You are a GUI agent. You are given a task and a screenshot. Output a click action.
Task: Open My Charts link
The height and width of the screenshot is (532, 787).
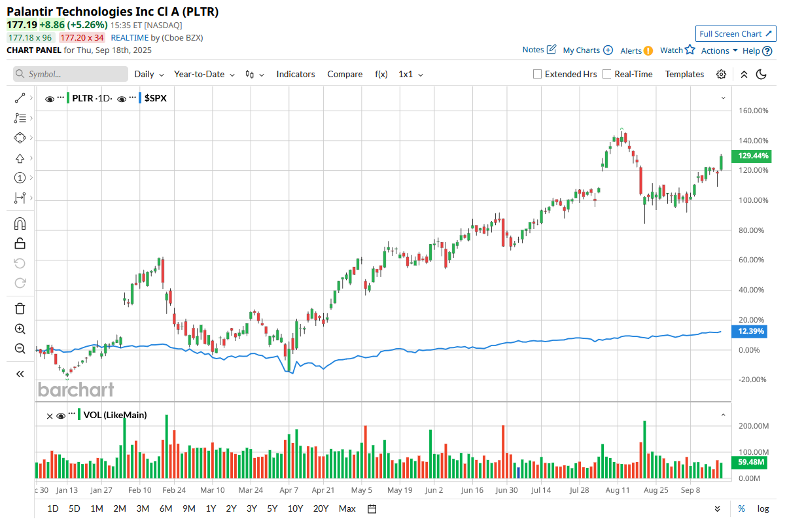(587, 50)
